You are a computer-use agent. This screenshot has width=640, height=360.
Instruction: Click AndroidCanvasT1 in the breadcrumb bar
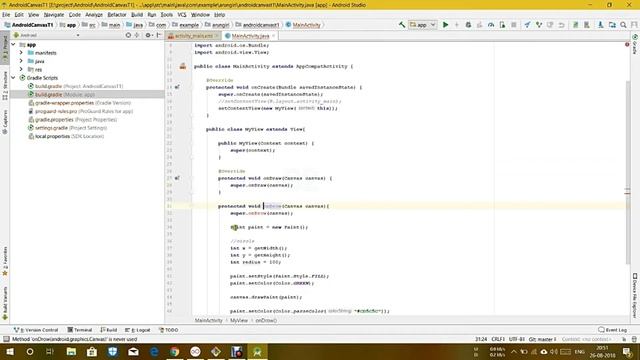(x=29, y=25)
